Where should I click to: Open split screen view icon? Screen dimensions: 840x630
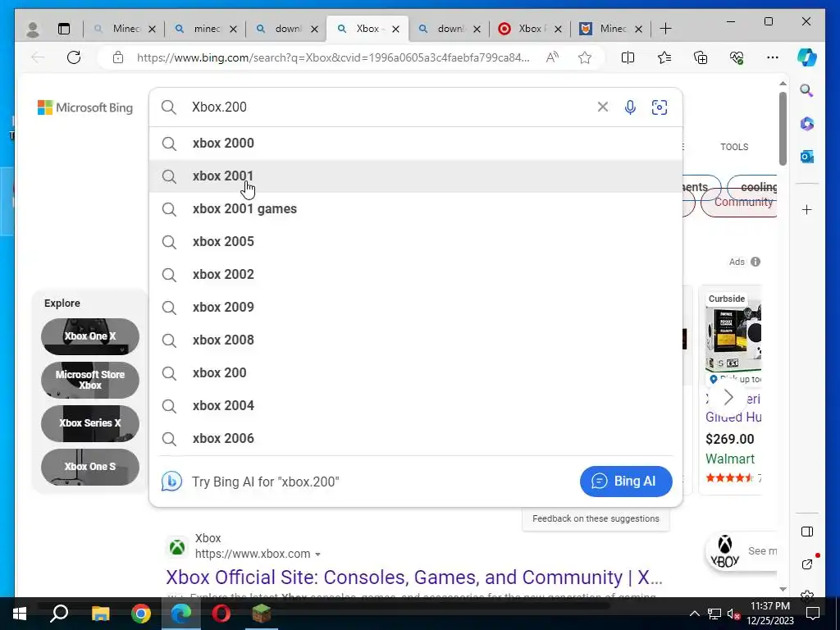pos(628,57)
